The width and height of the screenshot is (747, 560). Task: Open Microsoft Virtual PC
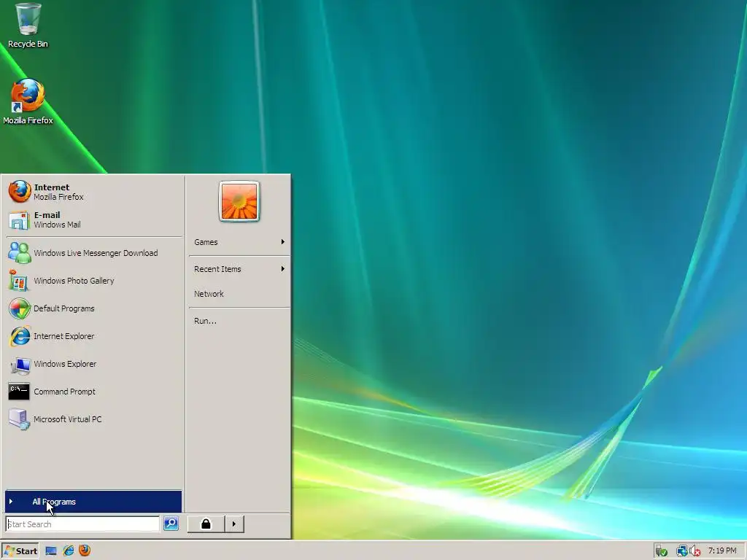[94, 419]
